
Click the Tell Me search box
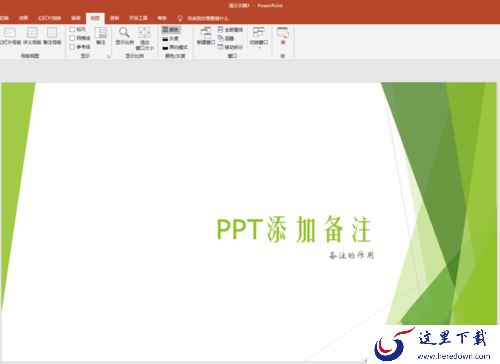[x=203, y=18]
